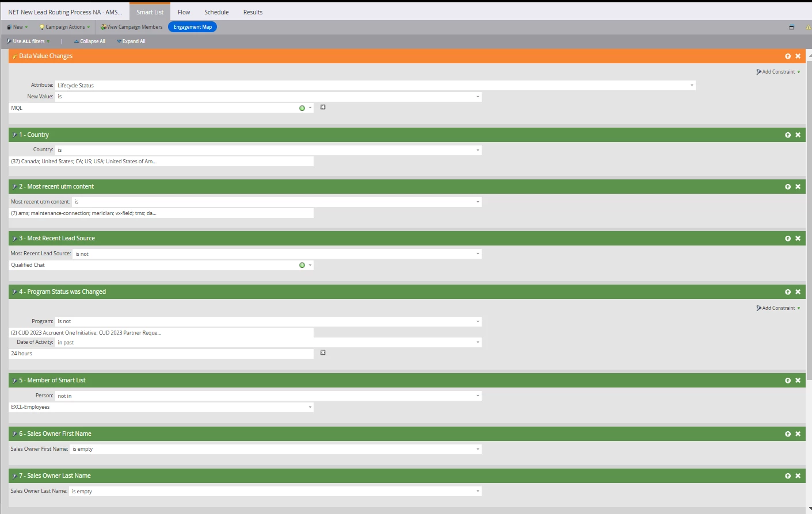Open dropdown arrow of Qualified Chat field

(310, 265)
